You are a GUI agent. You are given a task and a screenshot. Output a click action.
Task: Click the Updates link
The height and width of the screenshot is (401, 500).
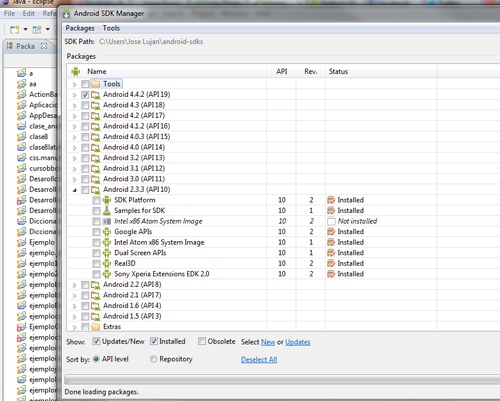[x=298, y=342]
